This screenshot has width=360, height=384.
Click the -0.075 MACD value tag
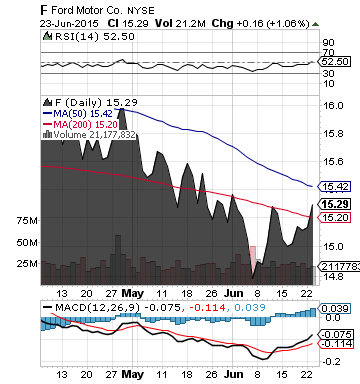335,334
